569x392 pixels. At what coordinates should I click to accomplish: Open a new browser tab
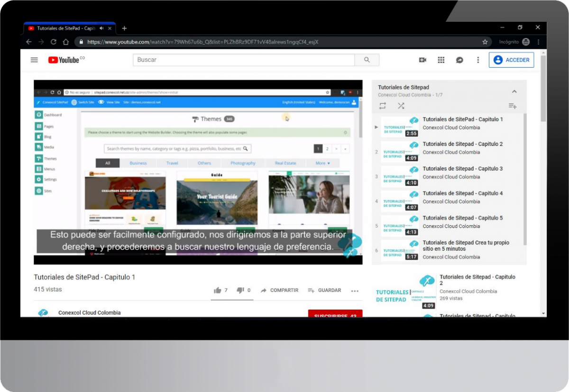124,28
